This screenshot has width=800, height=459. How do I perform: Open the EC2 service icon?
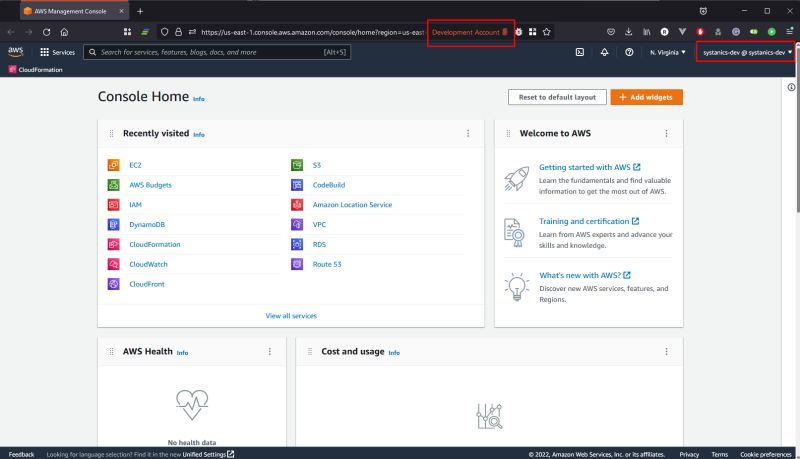click(x=113, y=165)
